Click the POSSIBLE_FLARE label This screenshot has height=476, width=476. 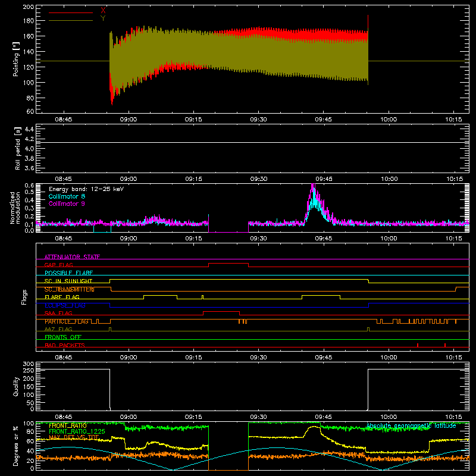pyautogui.click(x=68, y=273)
